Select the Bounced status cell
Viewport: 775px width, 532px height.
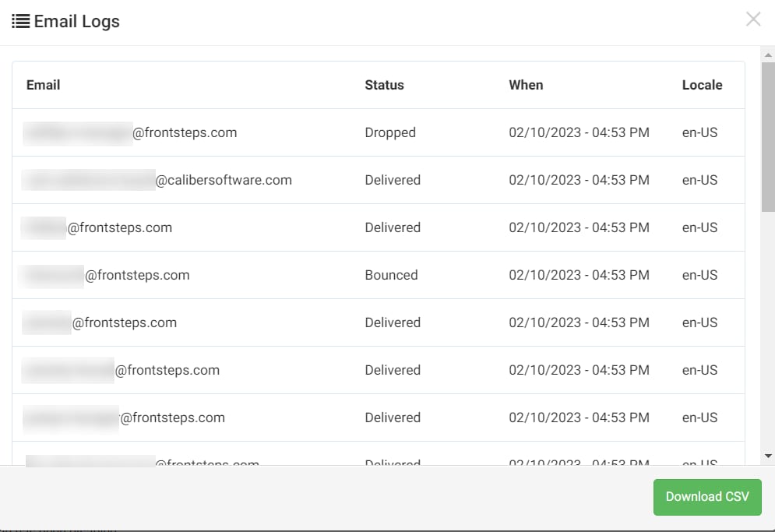[391, 275]
